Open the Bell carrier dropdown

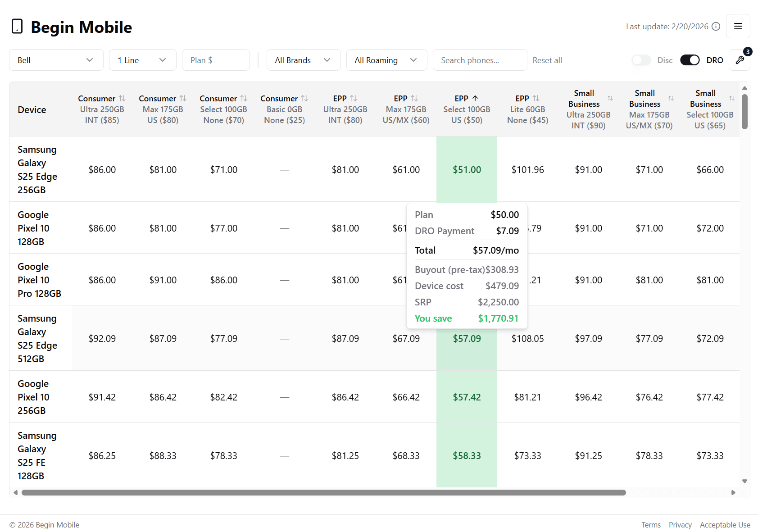[x=56, y=59]
